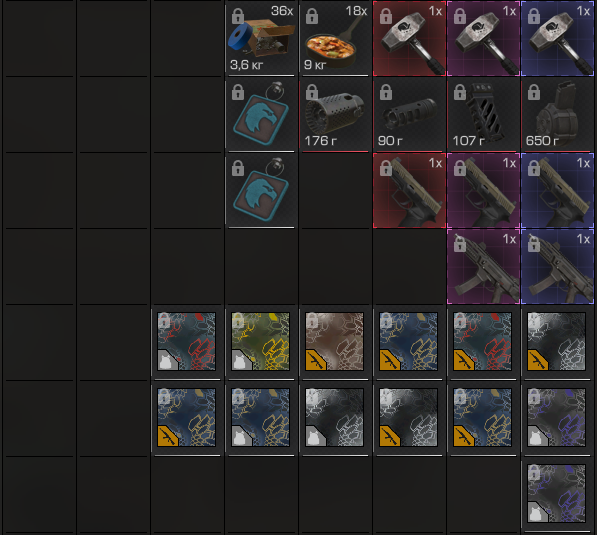This screenshot has width=597, height=535.
Task: Select red camo skin with orange rifle badge
Action: (x=482, y=342)
